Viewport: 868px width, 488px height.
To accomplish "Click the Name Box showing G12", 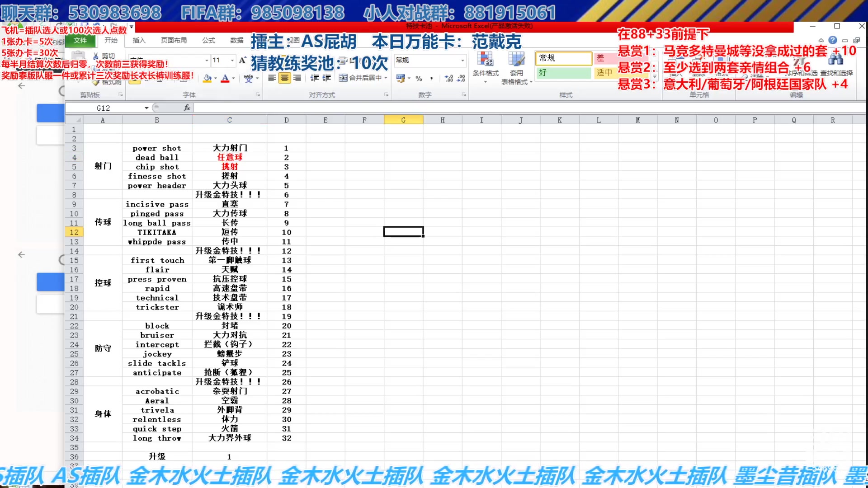I will (x=104, y=108).
